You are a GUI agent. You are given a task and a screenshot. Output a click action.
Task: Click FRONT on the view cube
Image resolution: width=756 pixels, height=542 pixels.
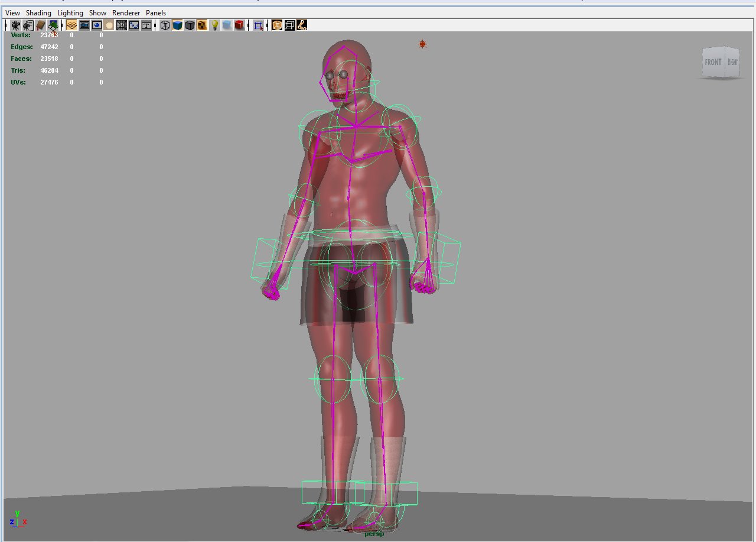[x=713, y=61]
